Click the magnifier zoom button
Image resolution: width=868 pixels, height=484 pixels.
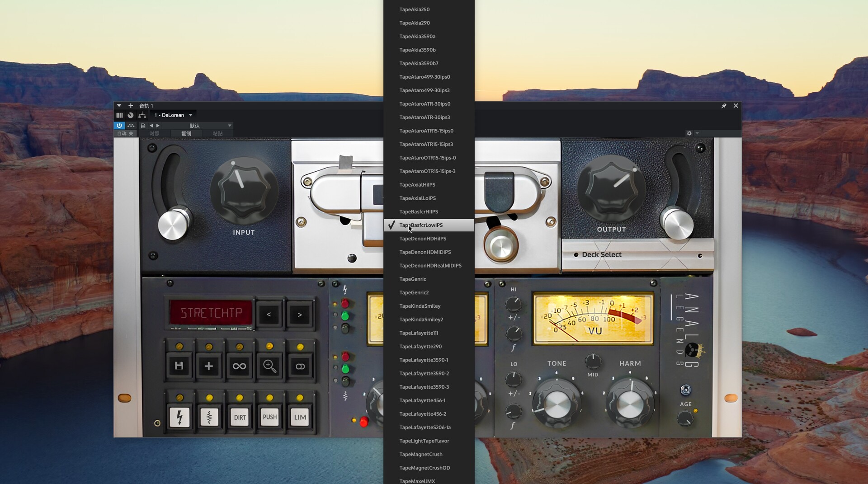click(269, 366)
